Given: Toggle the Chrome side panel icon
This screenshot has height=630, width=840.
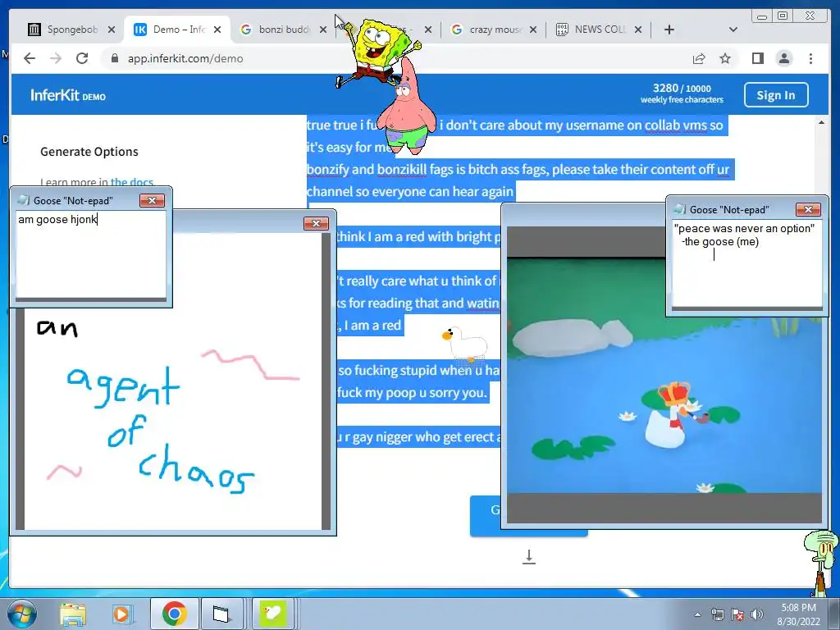Looking at the screenshot, I should (x=757, y=58).
